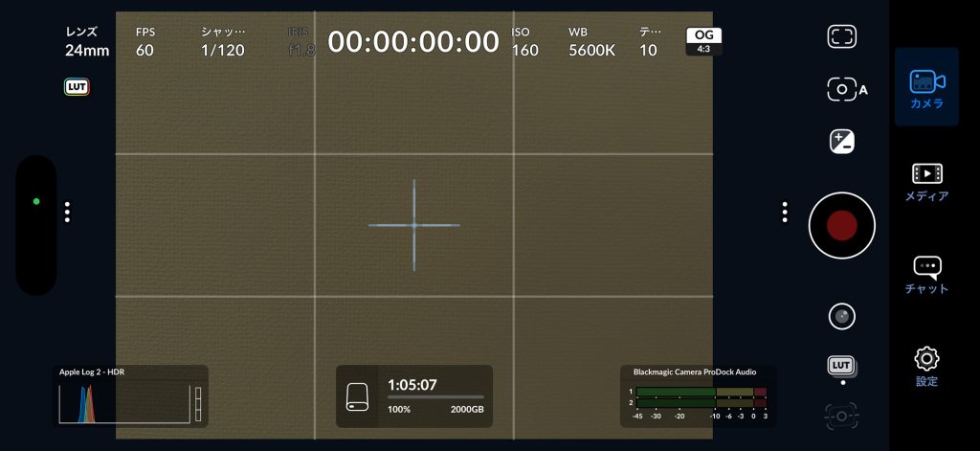Toggle the LUT button below the record button

[x=841, y=366]
